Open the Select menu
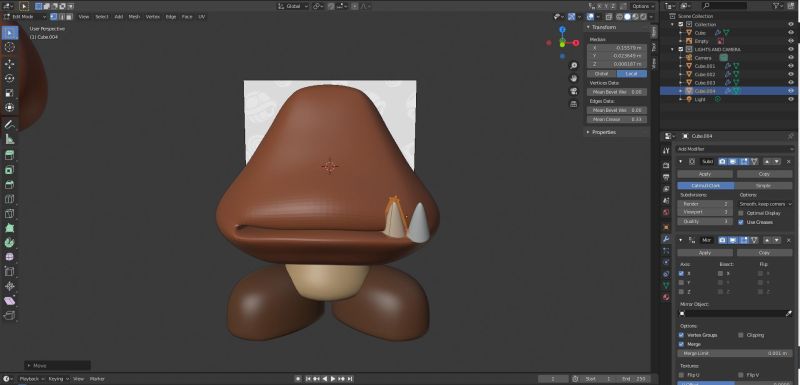 pos(102,16)
